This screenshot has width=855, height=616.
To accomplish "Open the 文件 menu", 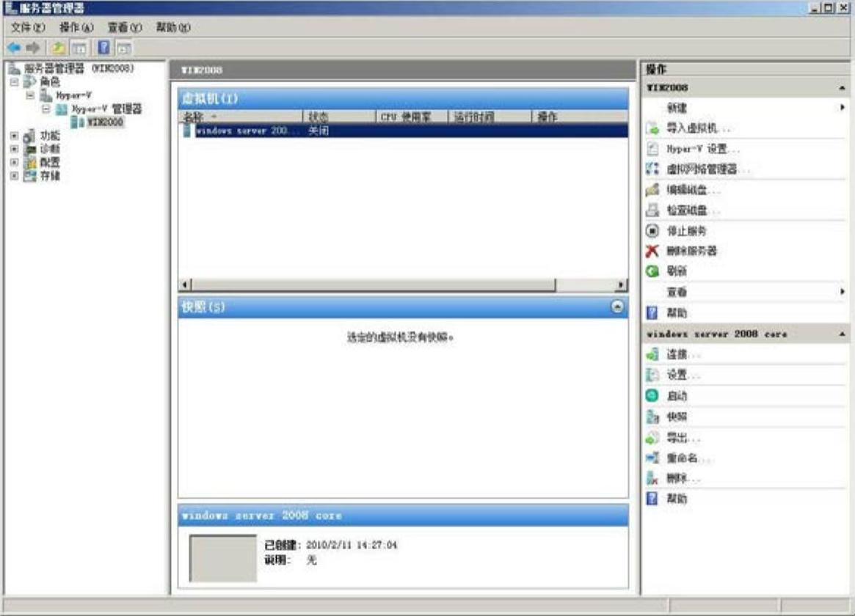I will [28, 27].
